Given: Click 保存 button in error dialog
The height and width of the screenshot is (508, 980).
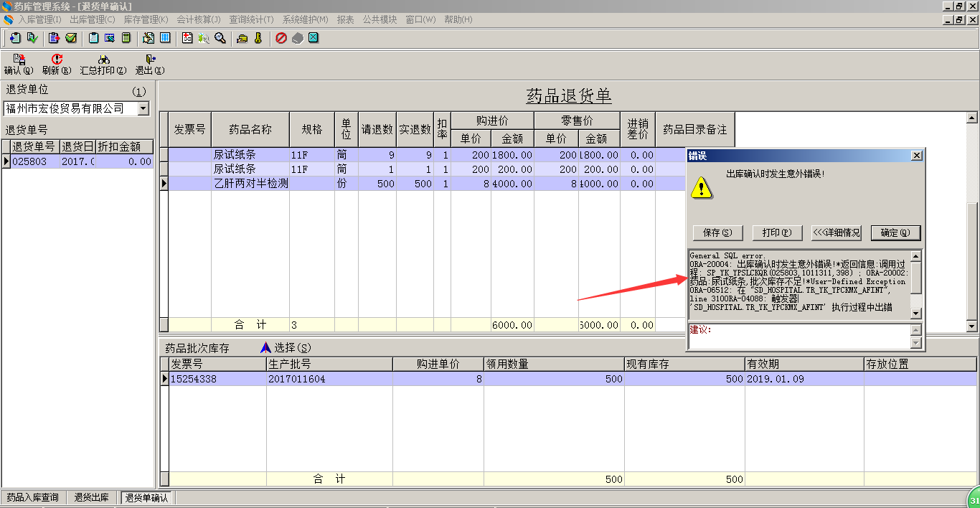Looking at the screenshot, I should [x=717, y=232].
